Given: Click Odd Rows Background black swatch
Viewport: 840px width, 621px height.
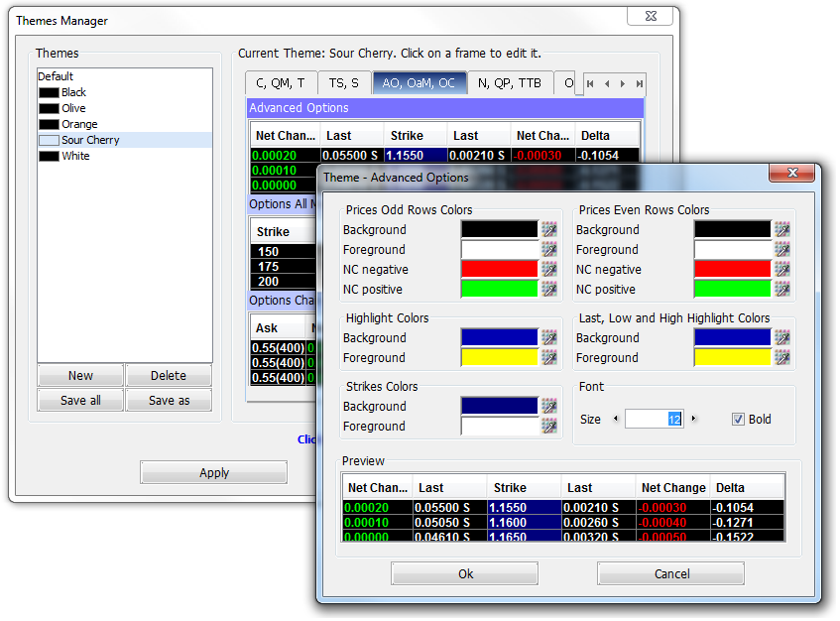Looking at the screenshot, I should click(499, 229).
